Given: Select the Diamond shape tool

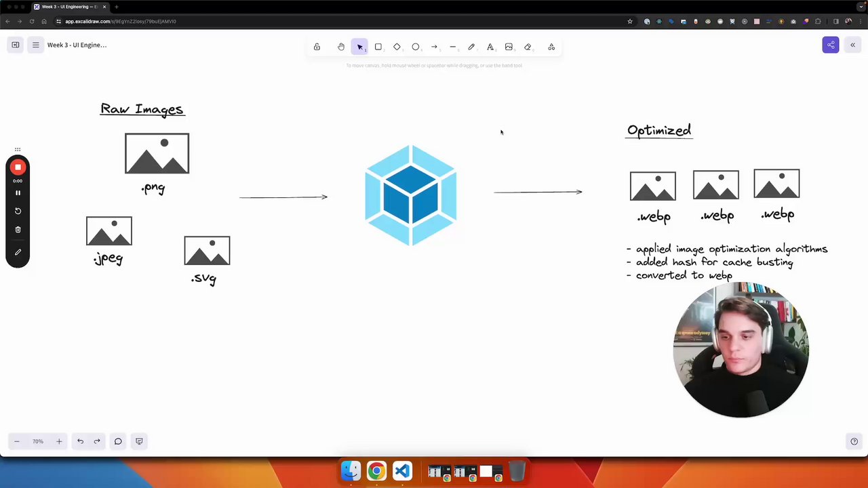Looking at the screenshot, I should [397, 47].
